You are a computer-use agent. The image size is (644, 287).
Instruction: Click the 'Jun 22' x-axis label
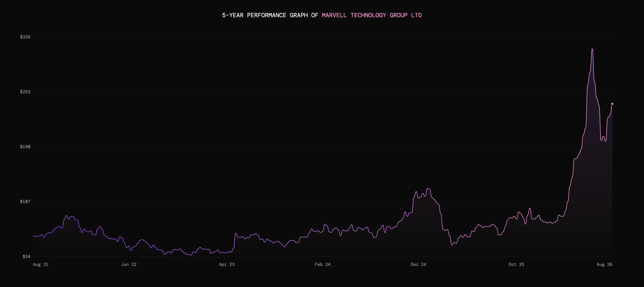[x=129, y=265]
